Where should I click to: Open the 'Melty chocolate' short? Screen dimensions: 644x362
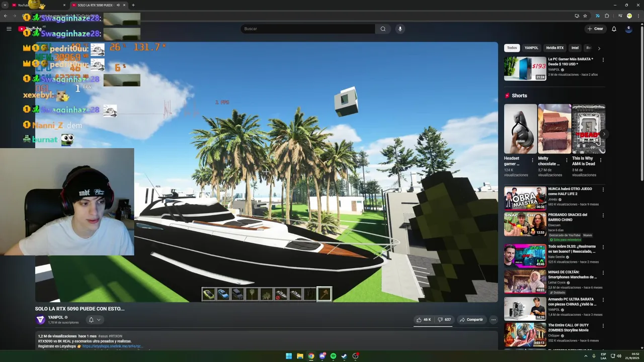point(554,129)
